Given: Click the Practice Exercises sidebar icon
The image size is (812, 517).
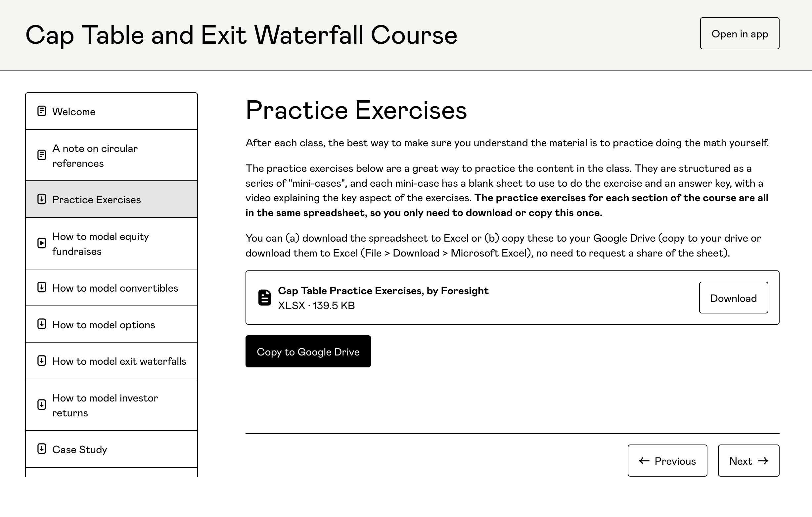Looking at the screenshot, I should click(x=42, y=199).
